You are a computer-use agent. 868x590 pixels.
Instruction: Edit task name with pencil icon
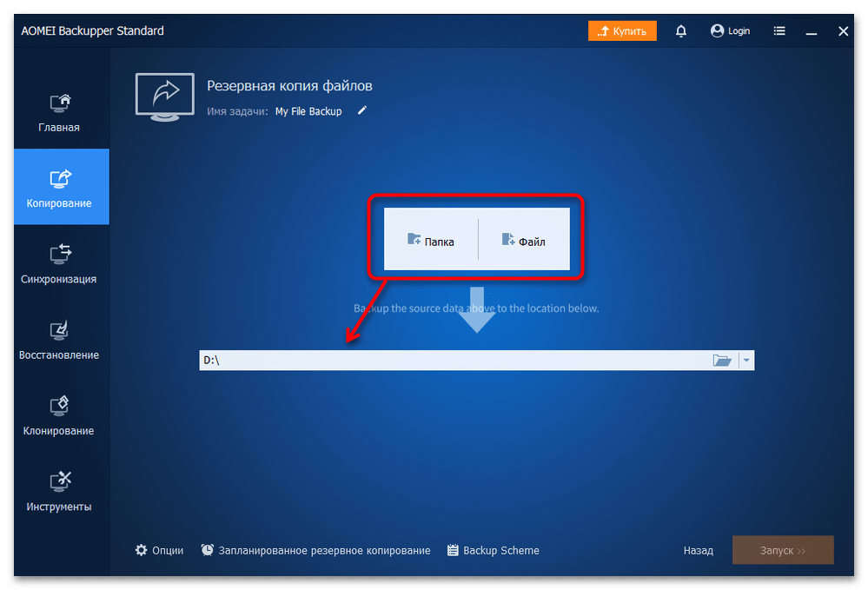(x=362, y=110)
